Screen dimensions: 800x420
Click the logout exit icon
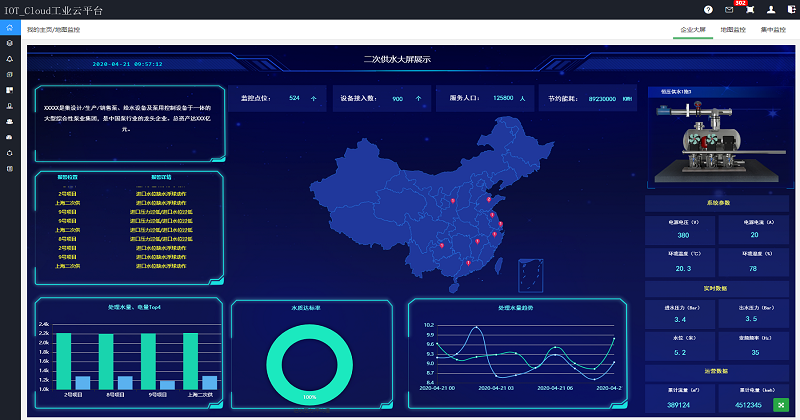791,10
